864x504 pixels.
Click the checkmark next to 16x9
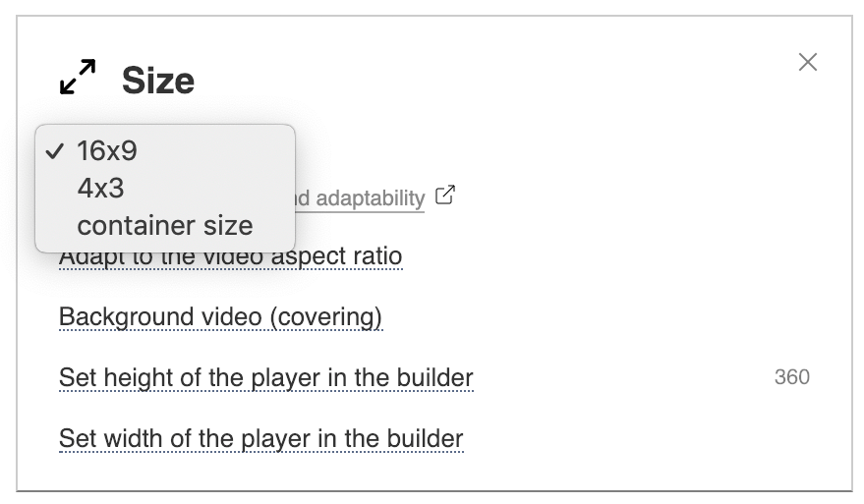[x=54, y=151]
